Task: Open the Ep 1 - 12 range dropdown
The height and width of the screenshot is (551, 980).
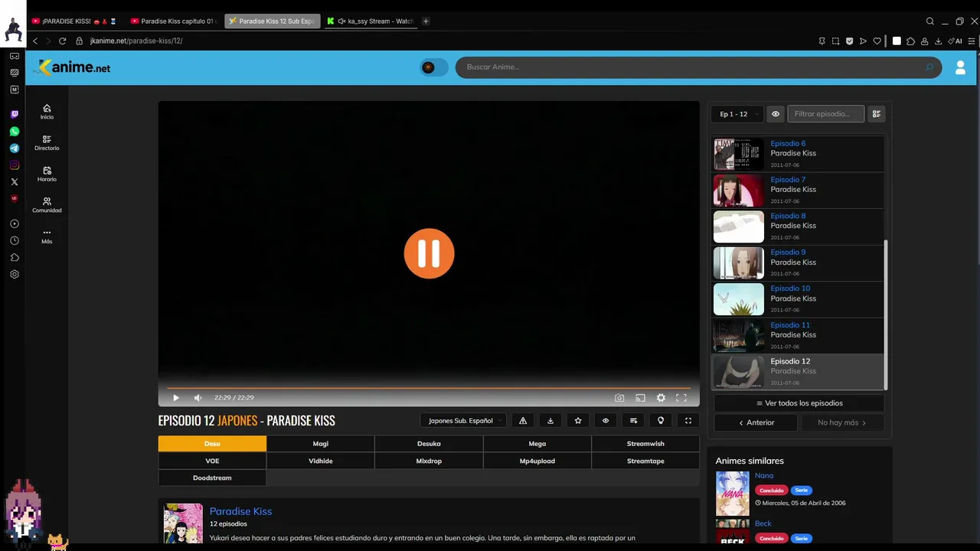Action: tap(738, 114)
